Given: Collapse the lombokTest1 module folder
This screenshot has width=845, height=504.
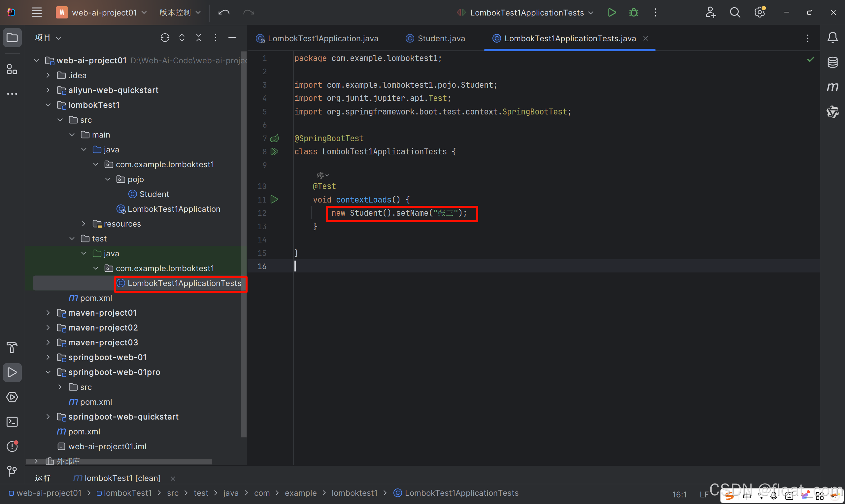Looking at the screenshot, I should [x=48, y=105].
